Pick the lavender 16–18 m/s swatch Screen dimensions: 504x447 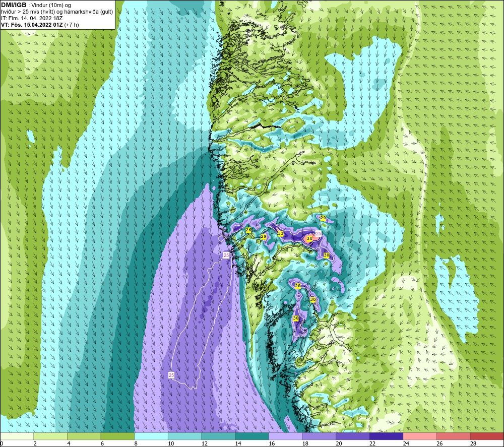(285, 436)
